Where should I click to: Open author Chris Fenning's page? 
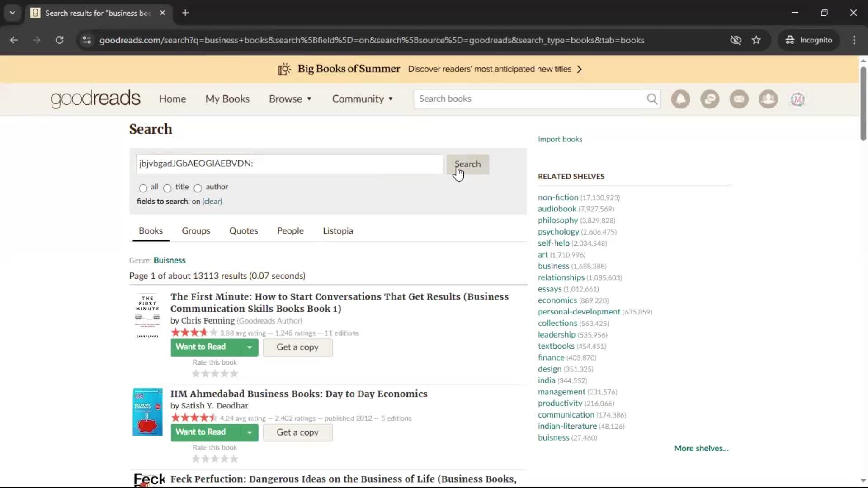(208, 321)
